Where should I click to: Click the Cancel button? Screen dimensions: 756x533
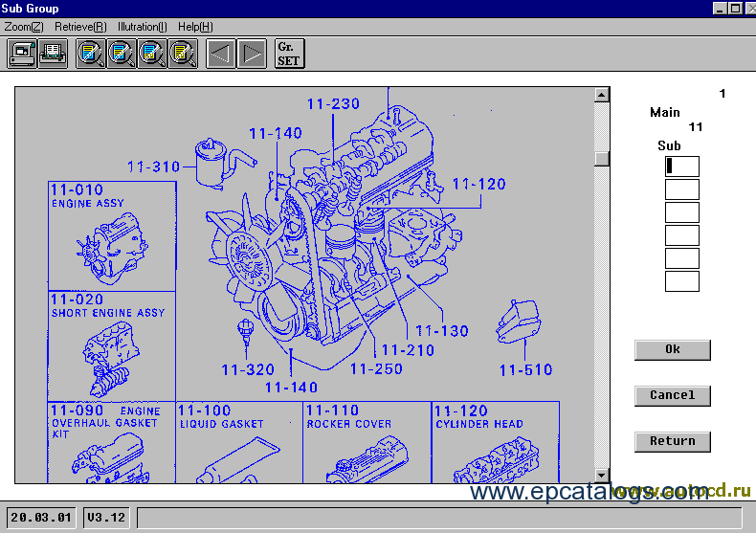673,395
